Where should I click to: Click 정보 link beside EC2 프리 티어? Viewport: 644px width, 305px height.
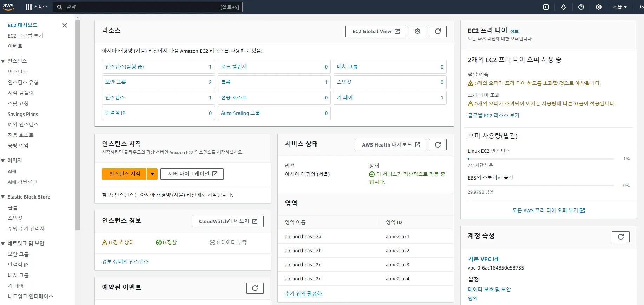(x=514, y=31)
